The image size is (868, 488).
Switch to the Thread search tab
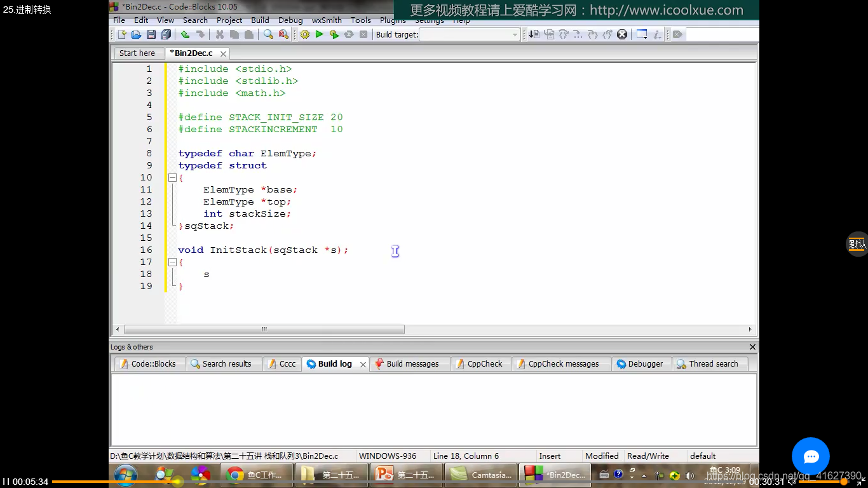(710, 364)
